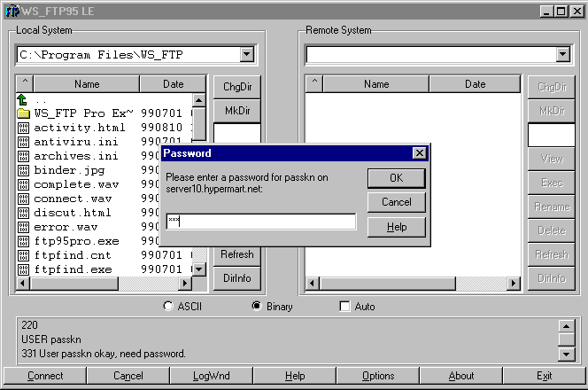
Task: Click local list scroll up arrow
Action: point(198,100)
